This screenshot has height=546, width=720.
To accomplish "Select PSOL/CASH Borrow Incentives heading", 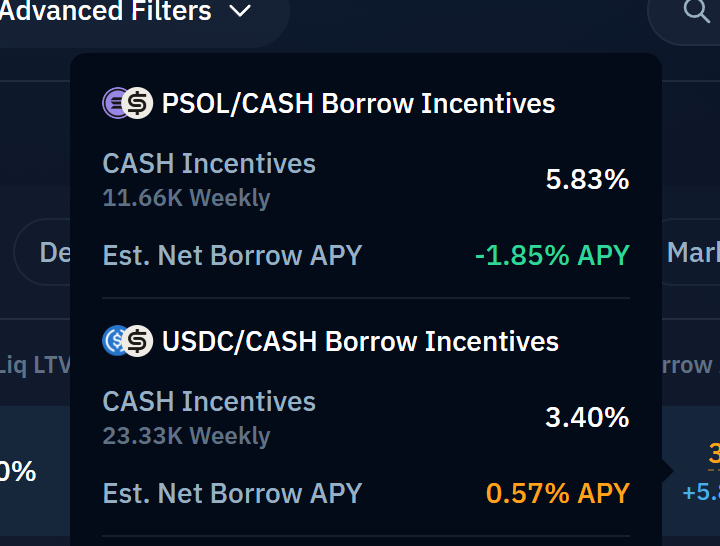I will (358, 103).
